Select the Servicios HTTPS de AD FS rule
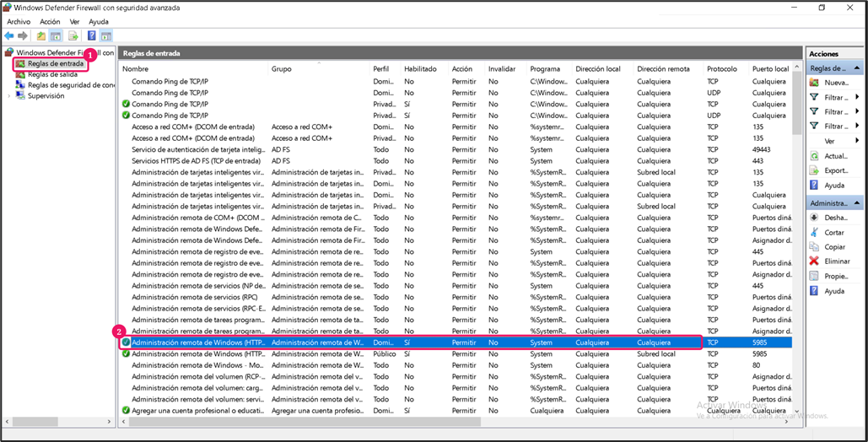 tap(196, 160)
